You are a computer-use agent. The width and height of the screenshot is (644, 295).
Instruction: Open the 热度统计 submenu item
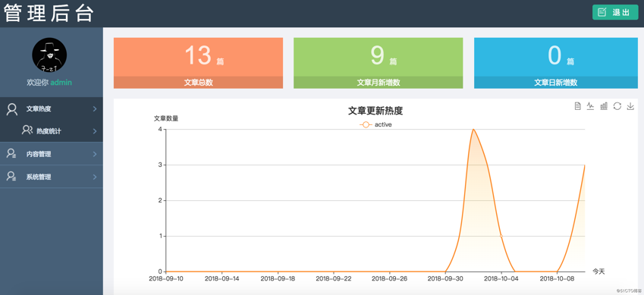point(52,131)
